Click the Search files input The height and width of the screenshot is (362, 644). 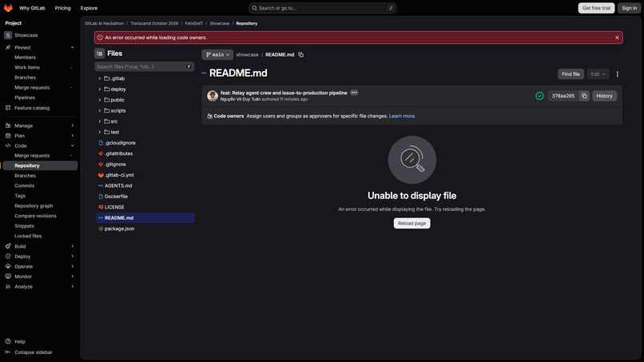pyautogui.click(x=144, y=66)
